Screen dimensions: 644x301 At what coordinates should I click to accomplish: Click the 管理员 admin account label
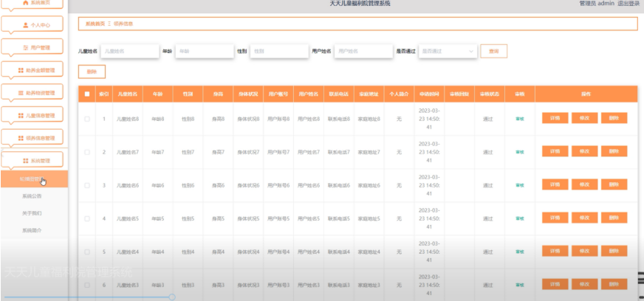point(597,3)
